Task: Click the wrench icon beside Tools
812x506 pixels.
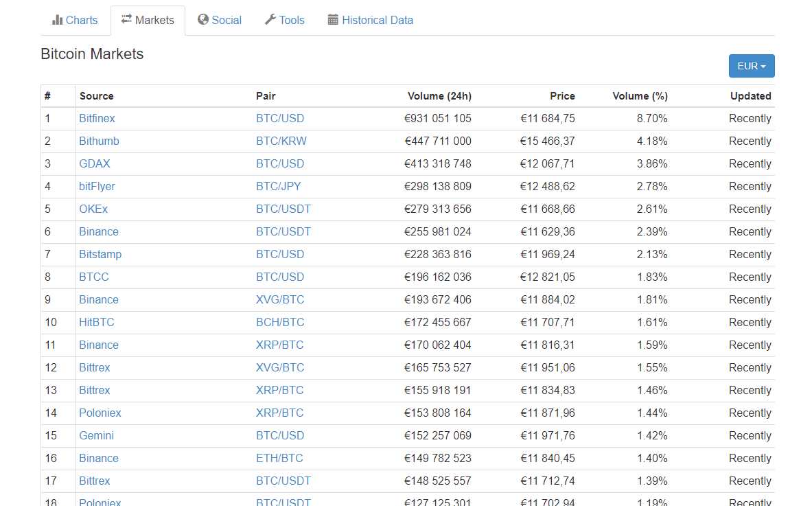Action: (x=270, y=20)
